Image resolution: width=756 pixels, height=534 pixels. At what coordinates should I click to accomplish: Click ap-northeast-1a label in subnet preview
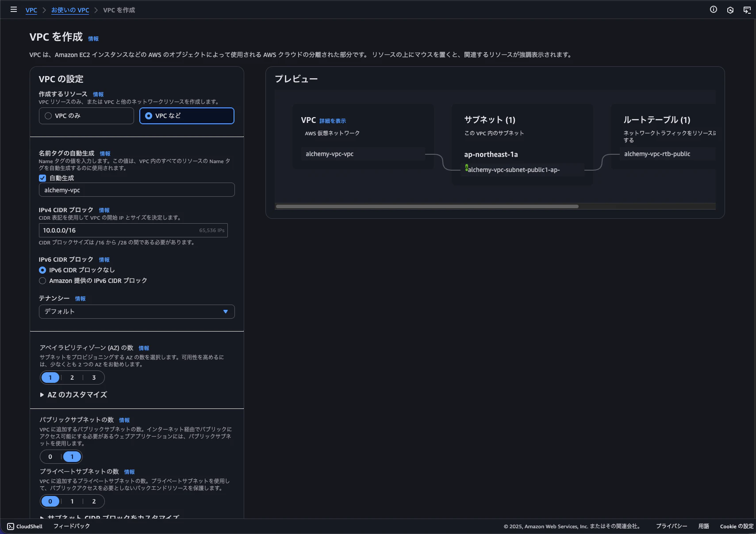pos(491,154)
